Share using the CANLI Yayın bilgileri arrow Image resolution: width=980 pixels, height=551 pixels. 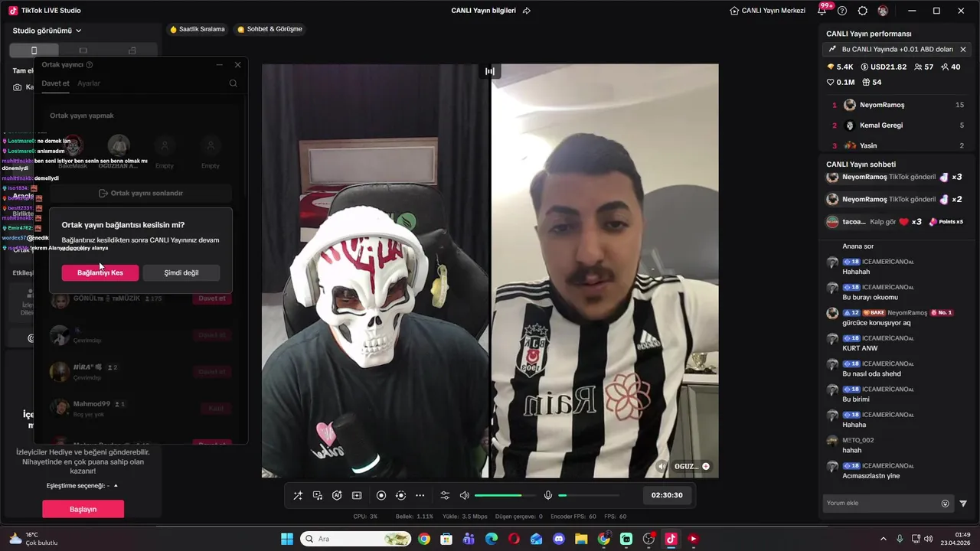pyautogui.click(x=527, y=11)
